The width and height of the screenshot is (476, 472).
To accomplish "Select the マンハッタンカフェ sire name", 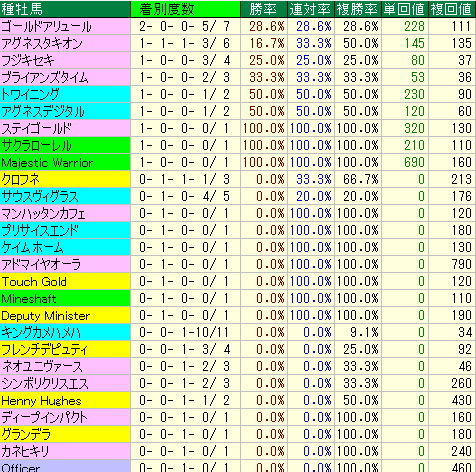I will 43,213.
